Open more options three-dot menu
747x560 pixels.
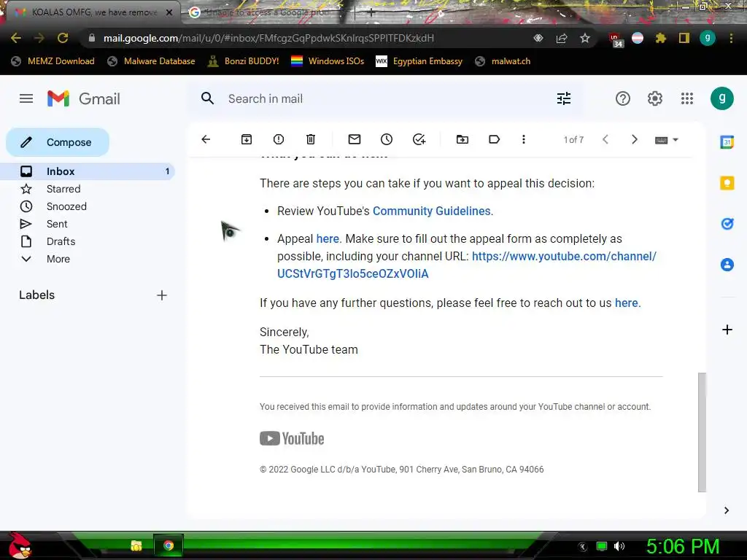[x=524, y=139]
